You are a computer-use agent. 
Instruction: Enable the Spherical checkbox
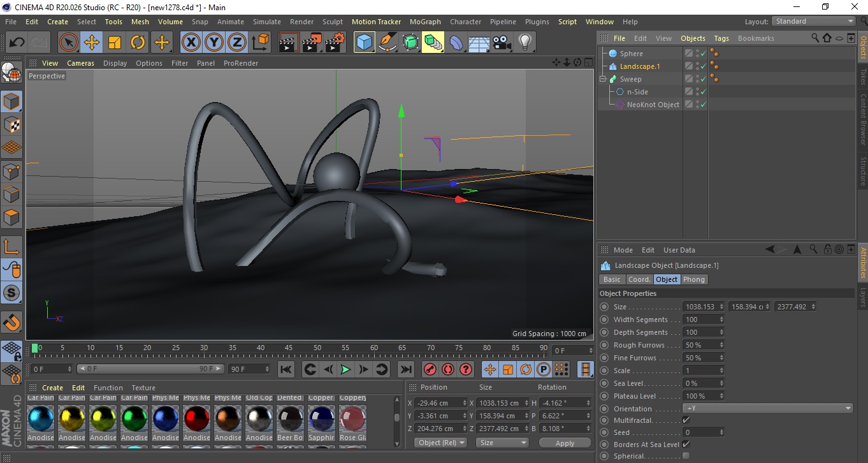click(x=686, y=455)
